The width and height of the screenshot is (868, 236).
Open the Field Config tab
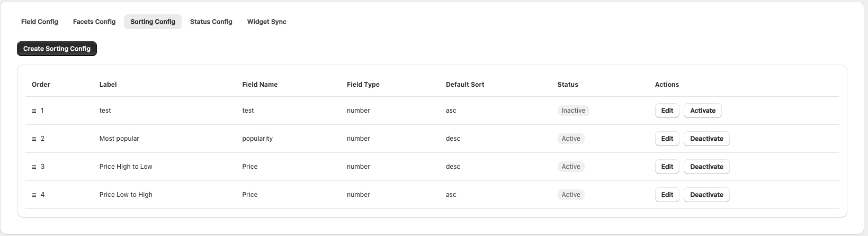[40, 22]
